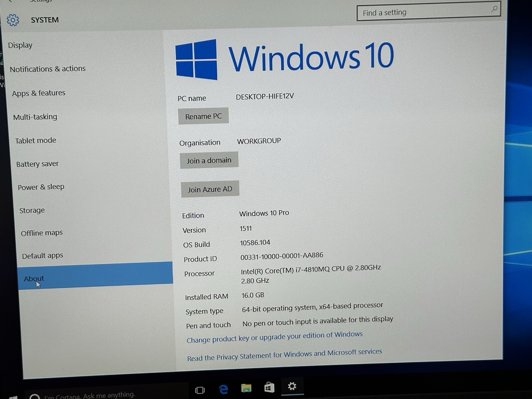Click Installed RAM value 16.0 GB
The width and height of the screenshot is (532, 399).
tap(253, 295)
